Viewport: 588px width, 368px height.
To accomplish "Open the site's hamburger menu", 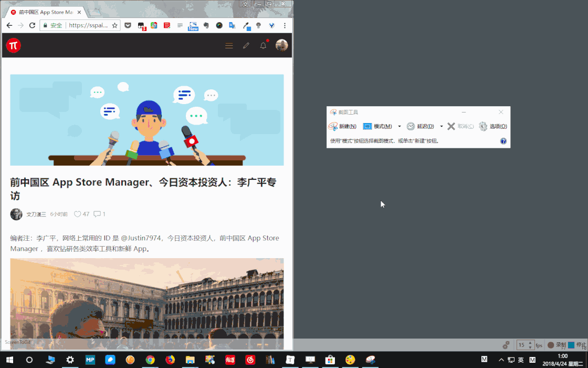I will 229,46.
